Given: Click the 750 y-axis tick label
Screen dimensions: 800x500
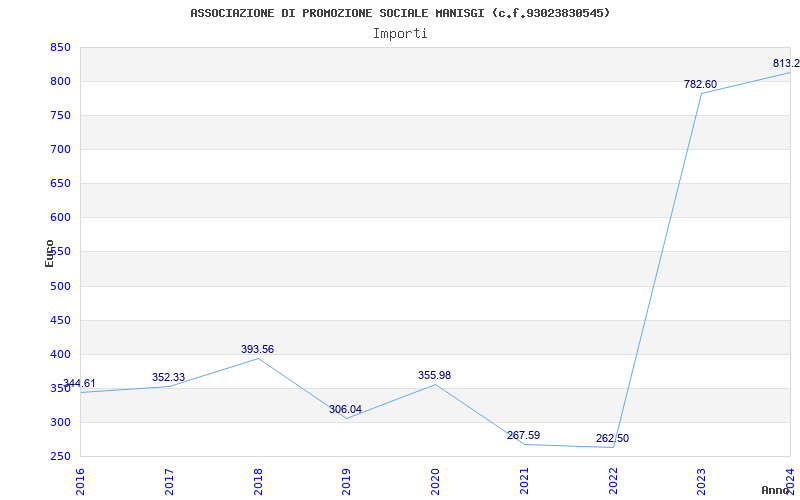Looking at the screenshot, I should pos(60,116).
